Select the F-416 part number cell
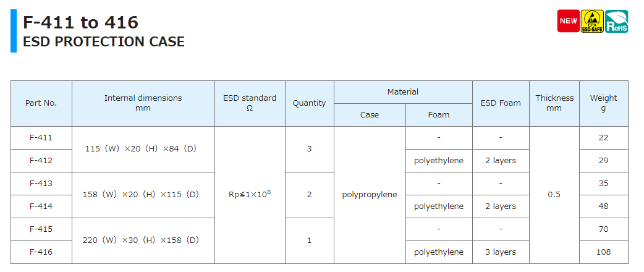This screenshot has width=644, height=272. pos(41,252)
